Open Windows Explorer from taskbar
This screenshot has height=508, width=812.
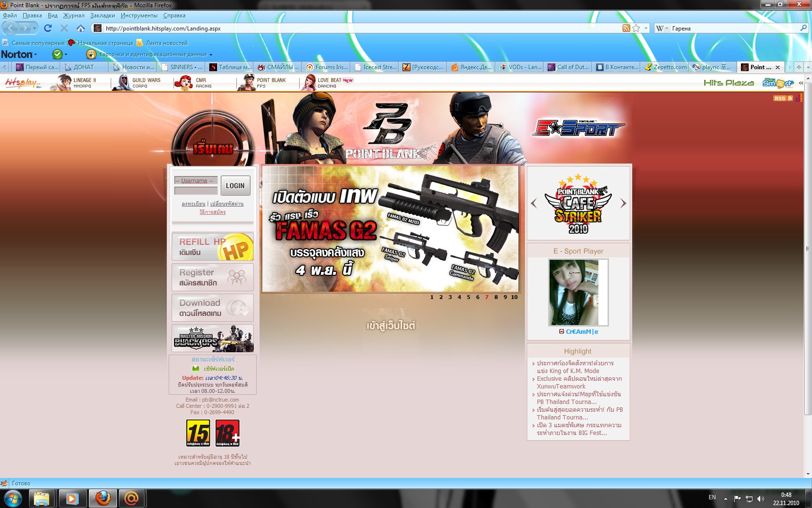(42, 498)
